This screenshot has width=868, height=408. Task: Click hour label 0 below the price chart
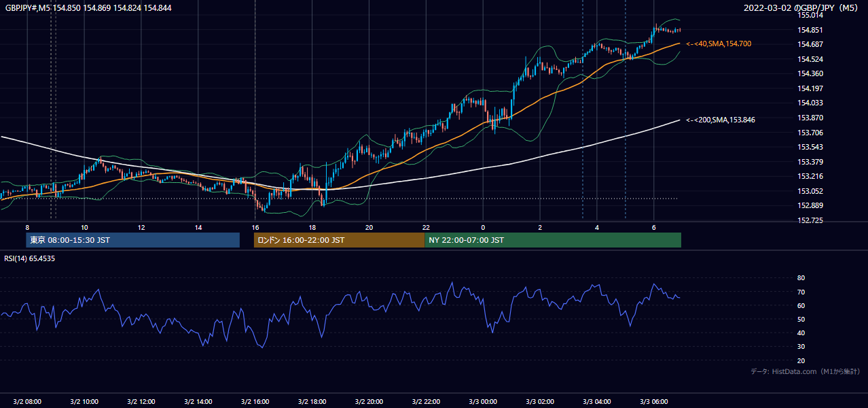click(484, 227)
